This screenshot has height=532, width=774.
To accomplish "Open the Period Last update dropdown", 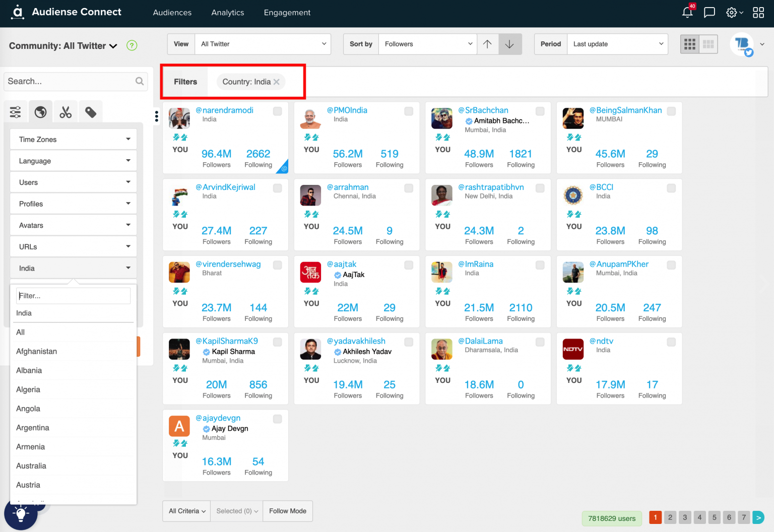I will point(618,44).
